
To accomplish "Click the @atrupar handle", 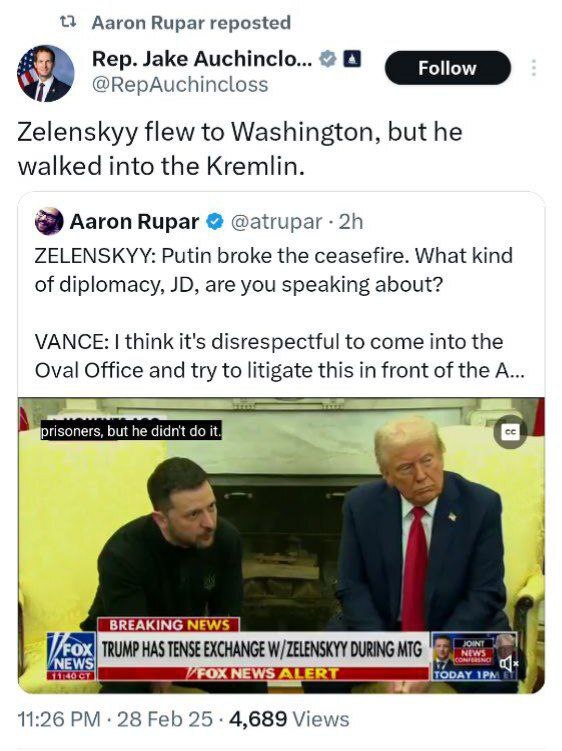I will (x=276, y=222).
